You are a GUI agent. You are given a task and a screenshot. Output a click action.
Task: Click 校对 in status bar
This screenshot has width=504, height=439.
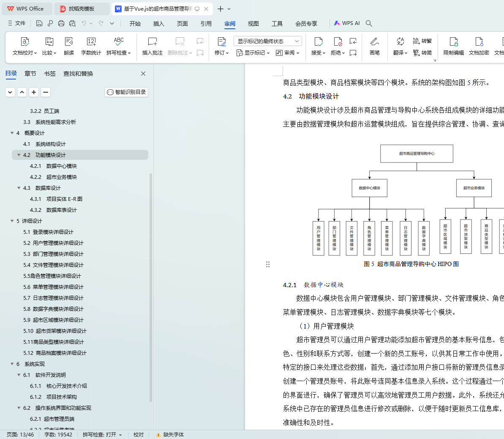tap(139, 434)
